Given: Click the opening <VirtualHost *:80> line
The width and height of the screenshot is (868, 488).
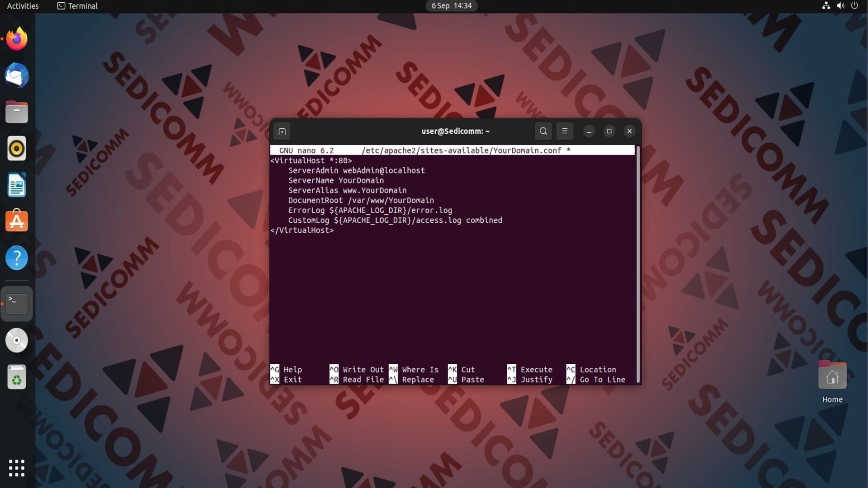Looking at the screenshot, I should [x=311, y=160].
